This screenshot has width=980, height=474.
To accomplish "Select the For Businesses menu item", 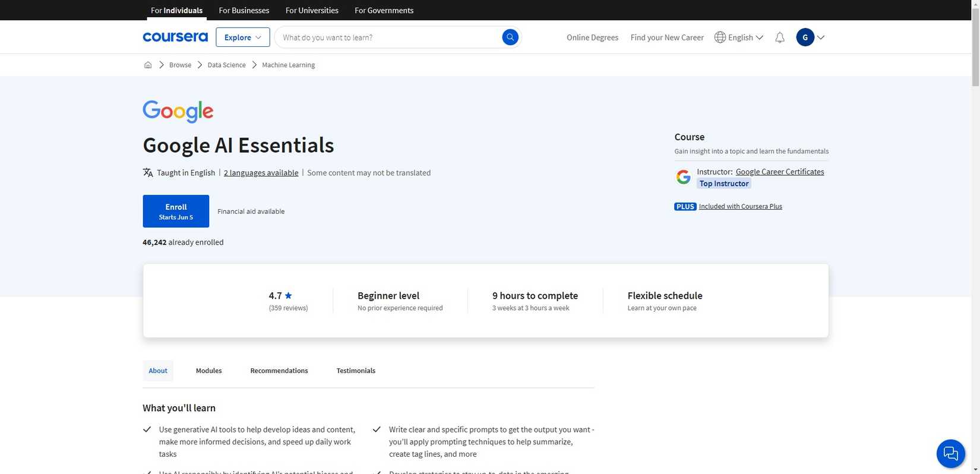I will pyautogui.click(x=244, y=10).
